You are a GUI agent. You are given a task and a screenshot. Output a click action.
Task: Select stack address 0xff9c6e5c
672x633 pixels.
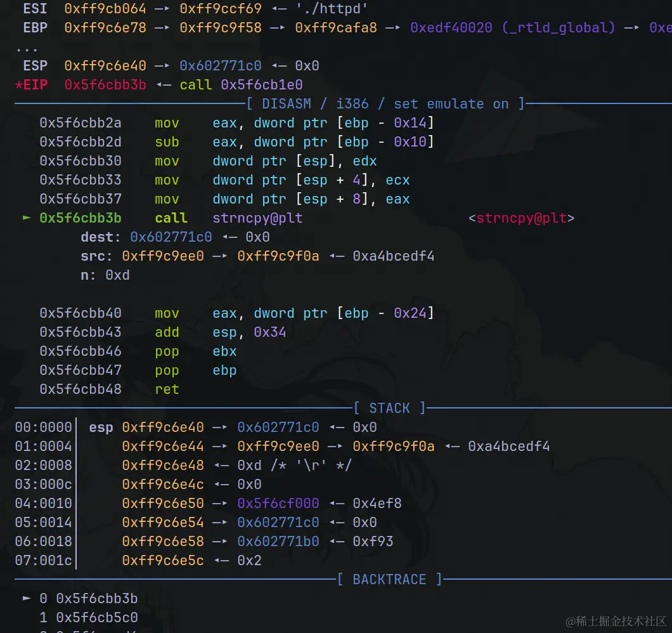tap(163, 560)
